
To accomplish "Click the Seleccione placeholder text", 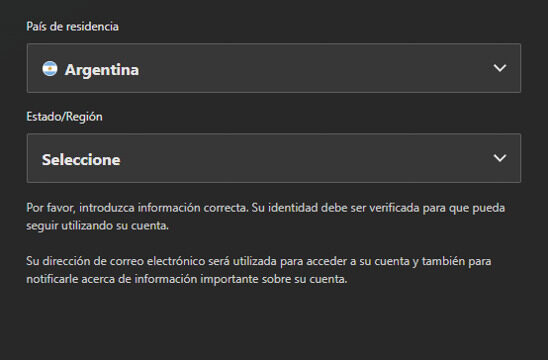I will [x=81, y=160].
